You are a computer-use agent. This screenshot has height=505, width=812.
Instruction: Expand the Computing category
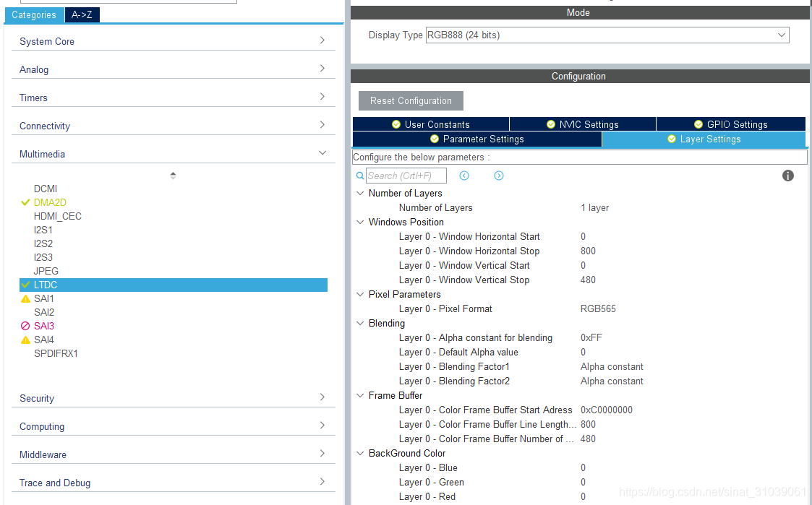tap(322, 426)
